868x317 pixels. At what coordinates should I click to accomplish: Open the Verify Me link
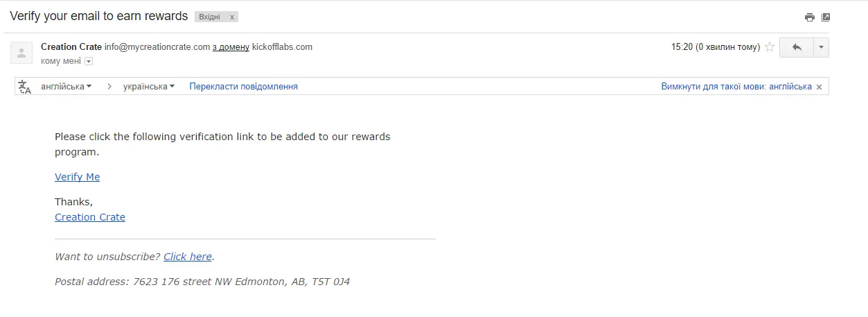point(78,177)
